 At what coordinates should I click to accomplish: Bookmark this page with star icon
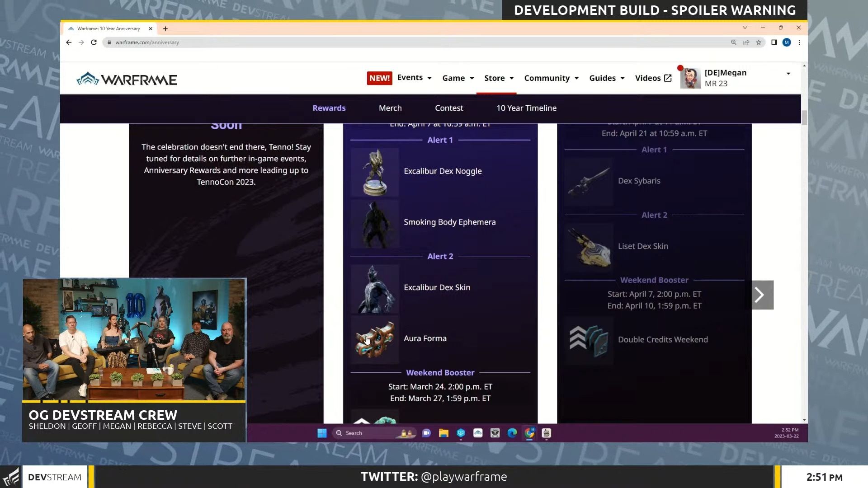(759, 42)
